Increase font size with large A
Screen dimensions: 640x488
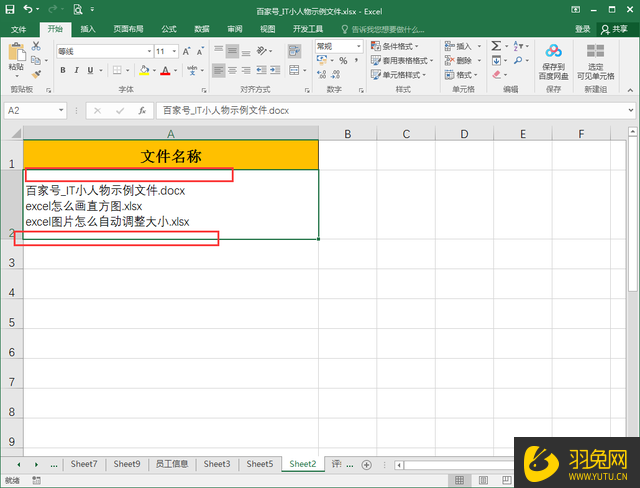tap(186, 51)
